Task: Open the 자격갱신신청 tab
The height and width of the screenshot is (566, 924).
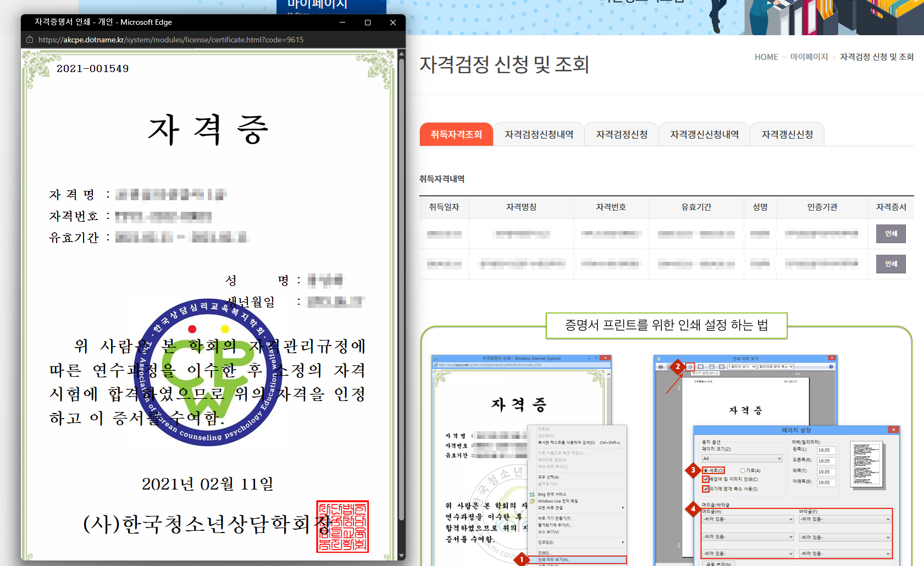Action: [787, 135]
